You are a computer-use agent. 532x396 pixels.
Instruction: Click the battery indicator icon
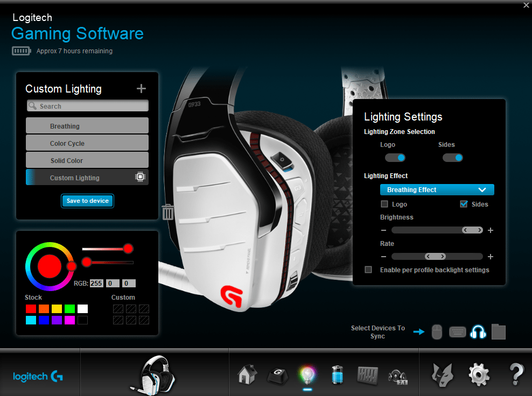22,51
